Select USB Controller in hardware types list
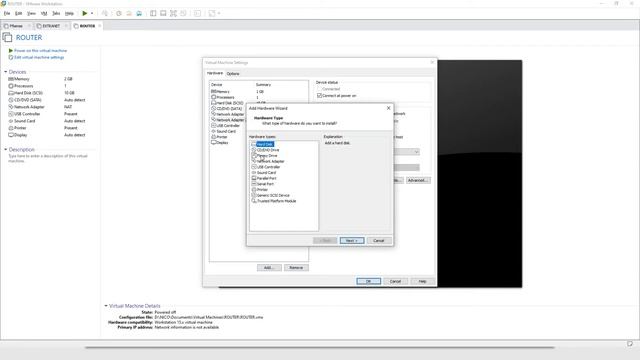 [x=268, y=167]
